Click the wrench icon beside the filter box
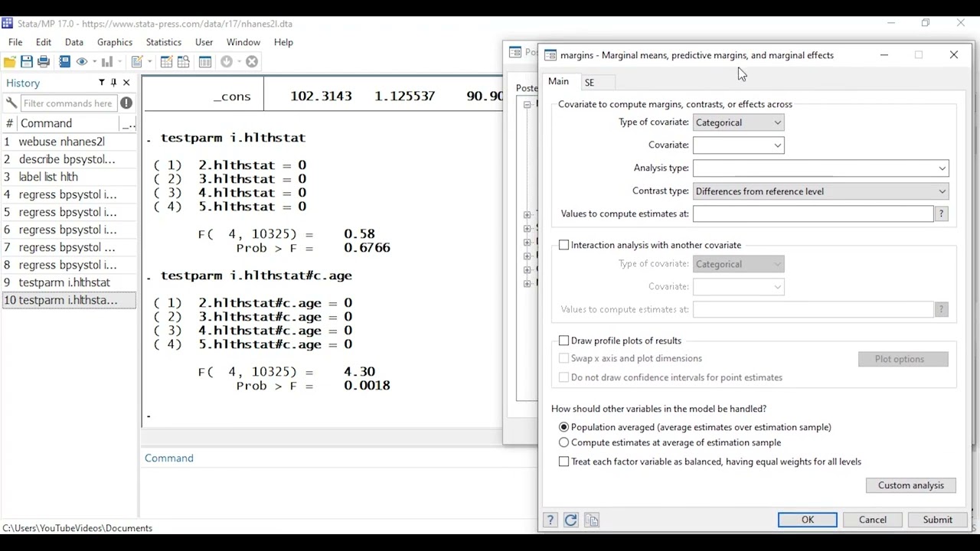 coord(11,103)
